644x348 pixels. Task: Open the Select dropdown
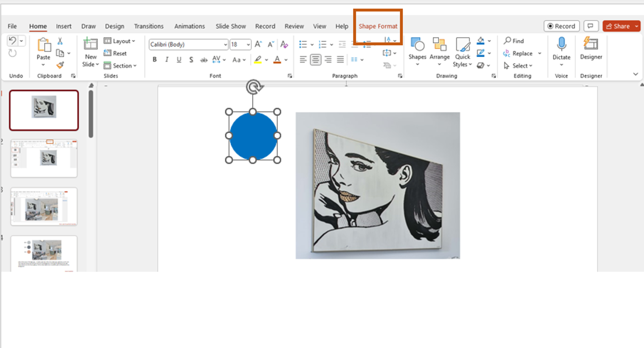point(518,66)
